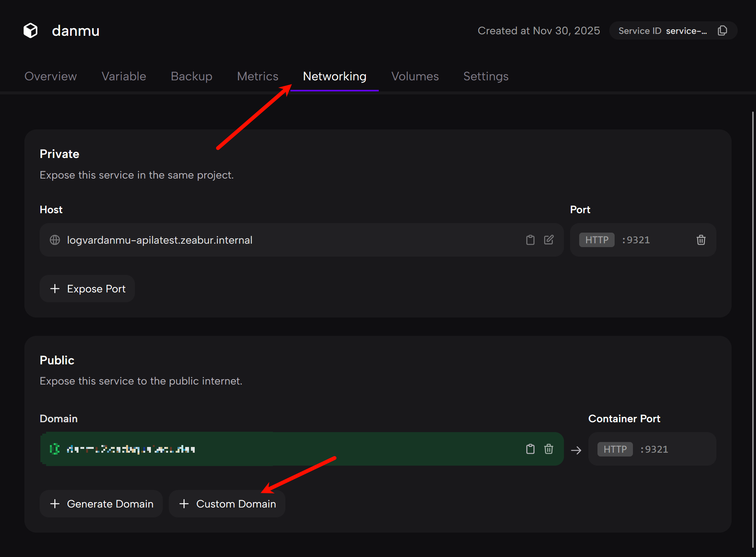Copy the private host address
Screen dimensions: 756x557
click(530, 240)
